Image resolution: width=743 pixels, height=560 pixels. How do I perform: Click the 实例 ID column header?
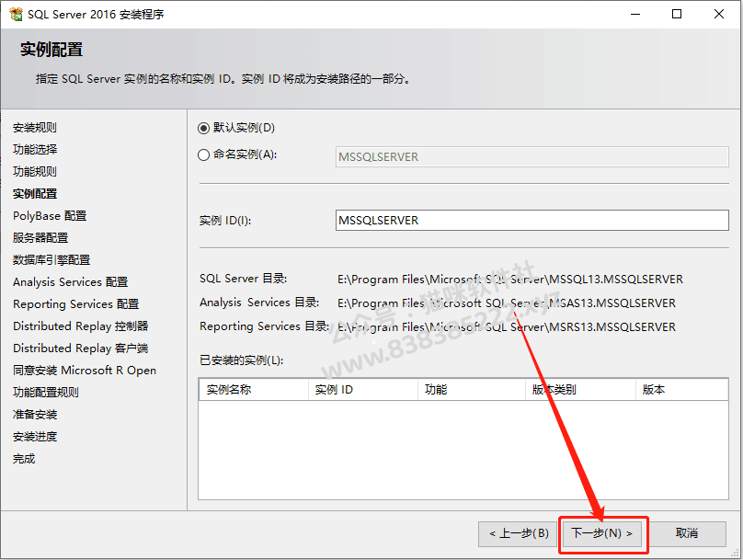(x=363, y=390)
